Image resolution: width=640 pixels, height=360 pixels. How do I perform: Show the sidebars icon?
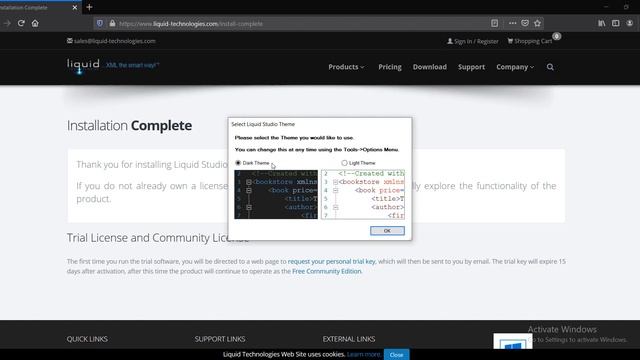tap(616, 23)
